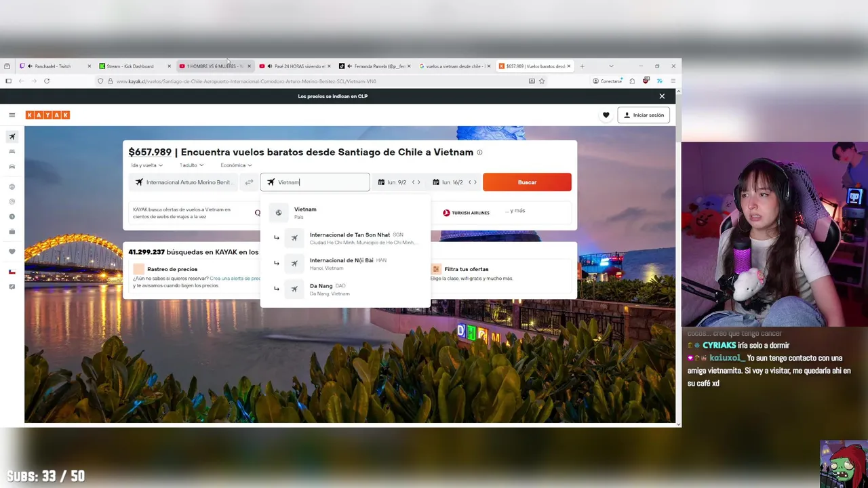Click the Turkish Airlines logo
The width and height of the screenshot is (868, 488).
(x=466, y=213)
